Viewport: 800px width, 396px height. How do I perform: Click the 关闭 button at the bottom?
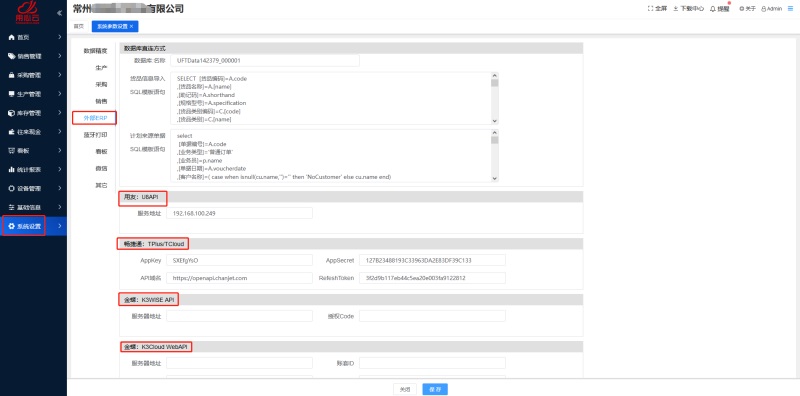pos(405,389)
